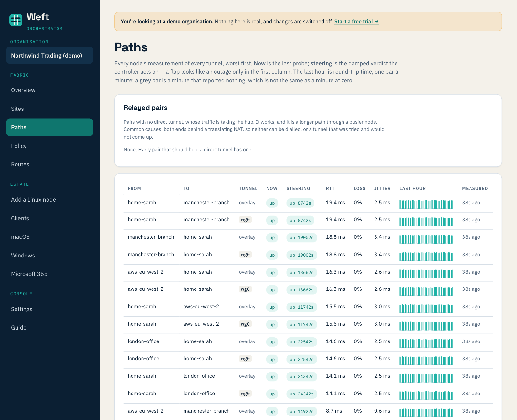The image size is (517, 420).
Task: Click the TUNNEL column header
Action: click(248, 188)
